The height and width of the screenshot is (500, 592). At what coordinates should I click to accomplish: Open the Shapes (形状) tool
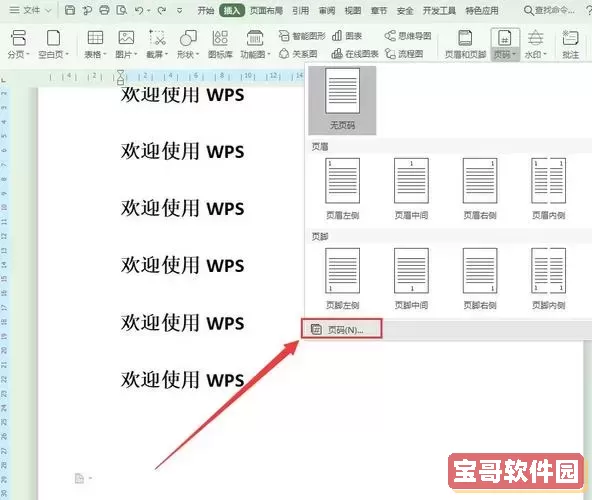(188, 45)
